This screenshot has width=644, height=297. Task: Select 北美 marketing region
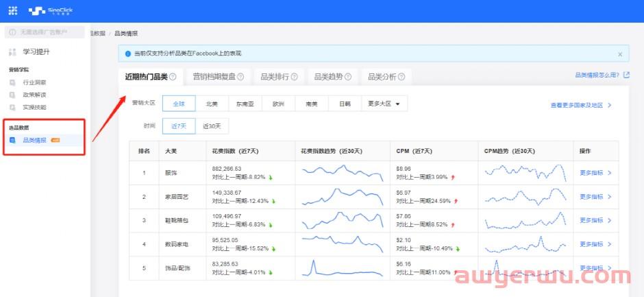(x=212, y=104)
